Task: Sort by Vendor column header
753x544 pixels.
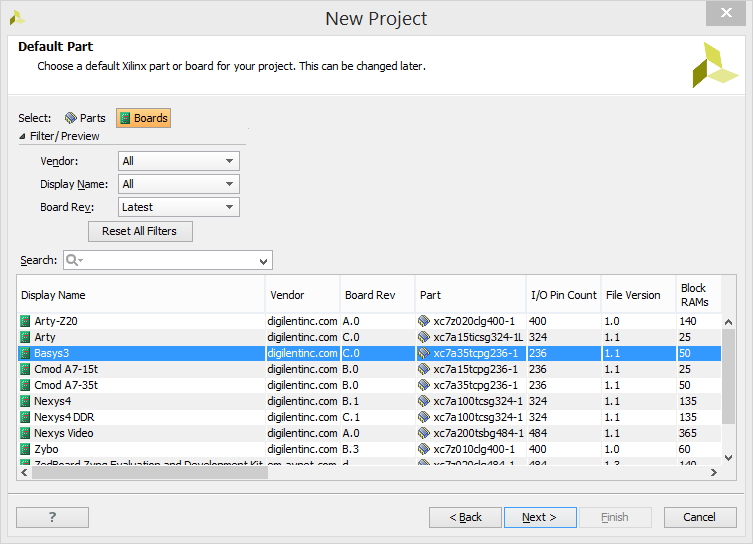Action: click(302, 295)
